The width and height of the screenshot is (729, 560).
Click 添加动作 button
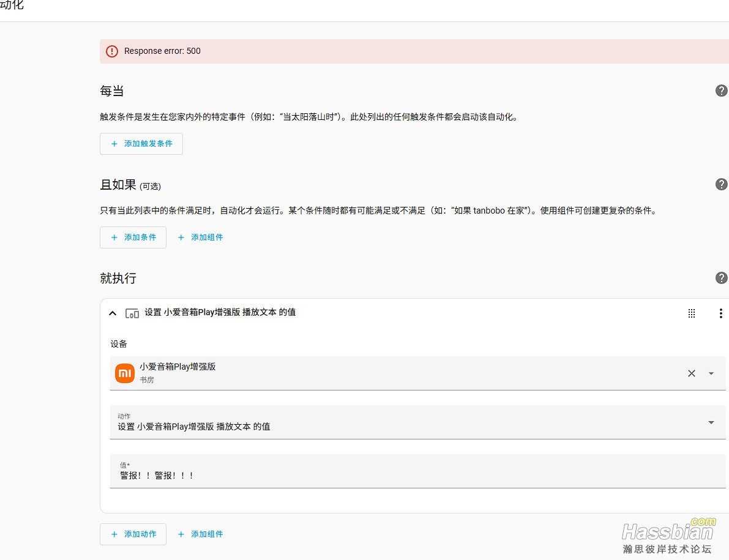[133, 534]
